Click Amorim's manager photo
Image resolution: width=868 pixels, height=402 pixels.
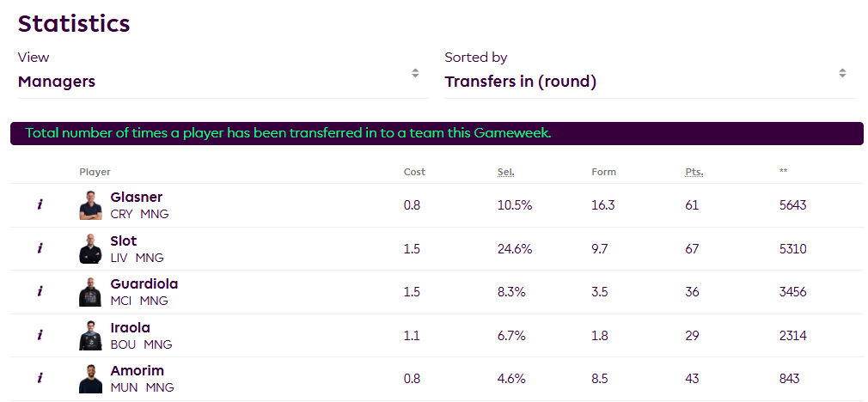pyautogui.click(x=90, y=379)
